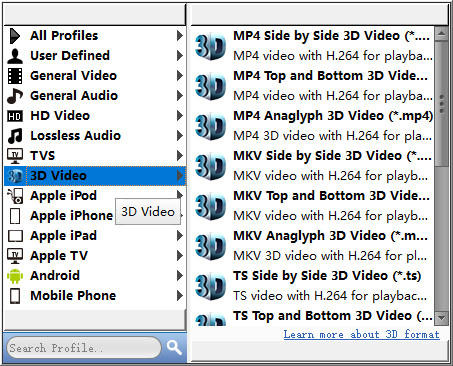Expand the General Video submenu arrow
453x366 pixels.
click(x=180, y=76)
